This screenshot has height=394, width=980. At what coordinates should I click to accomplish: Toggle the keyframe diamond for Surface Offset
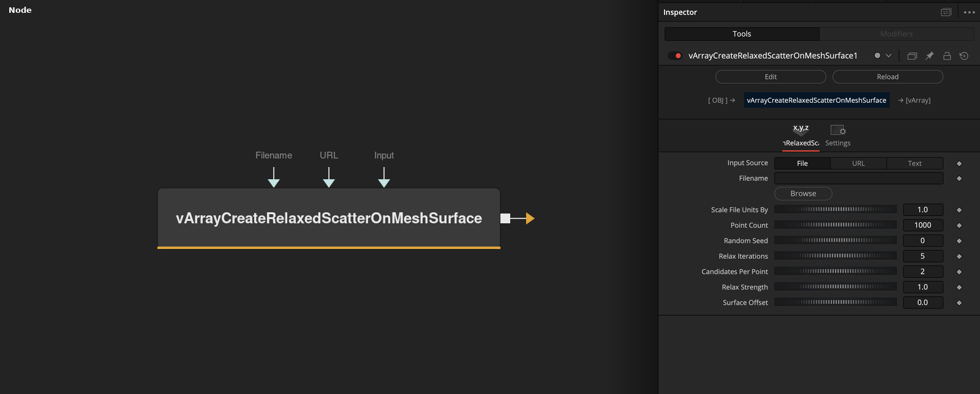[x=959, y=303]
